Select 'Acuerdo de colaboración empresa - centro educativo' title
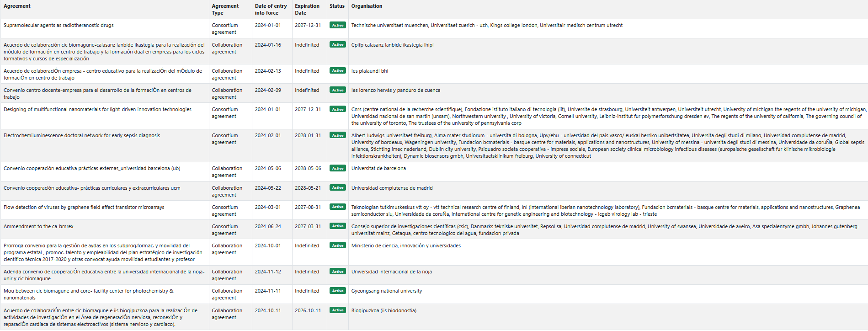This screenshot has width=868, height=331. (x=103, y=74)
